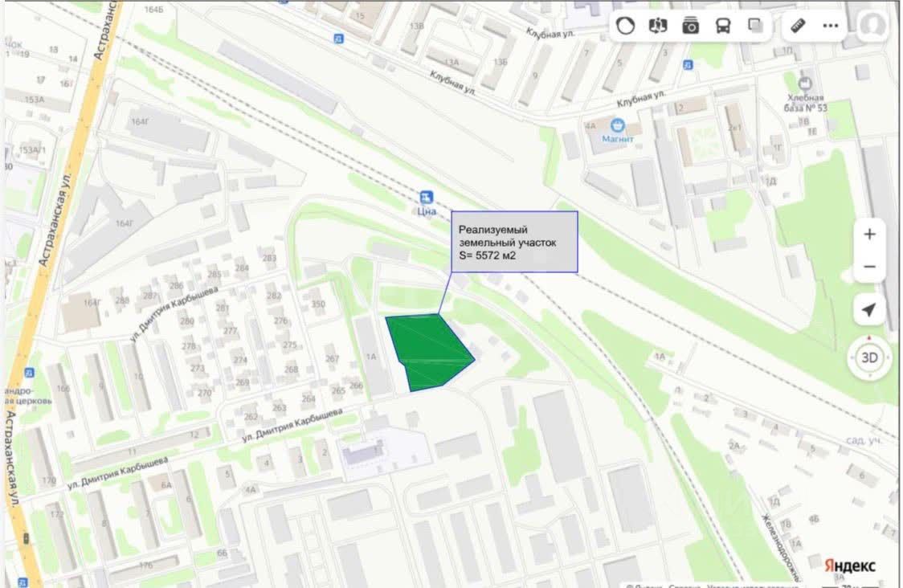Image resolution: width=903 pixels, height=588 pixels.
Task: Click bus stop icon on Клубная ул. near house 3
Action: point(688,65)
